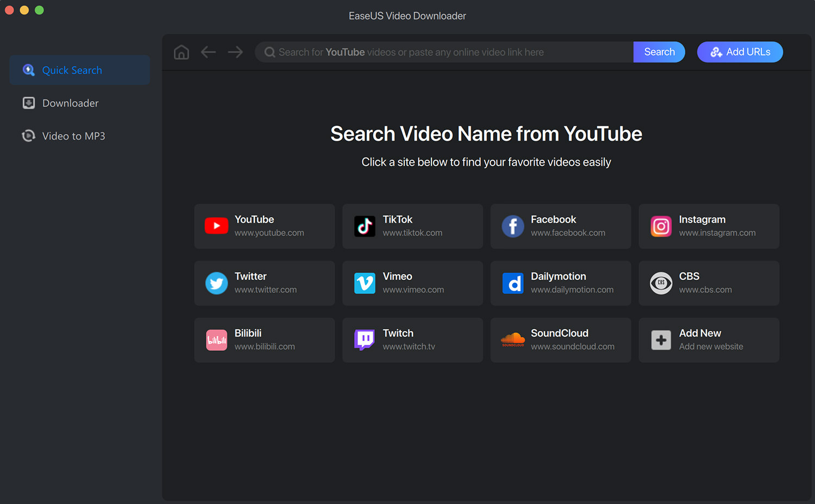The width and height of the screenshot is (815, 504).
Task: Open the www.twitter.com link text
Action: coord(266,290)
